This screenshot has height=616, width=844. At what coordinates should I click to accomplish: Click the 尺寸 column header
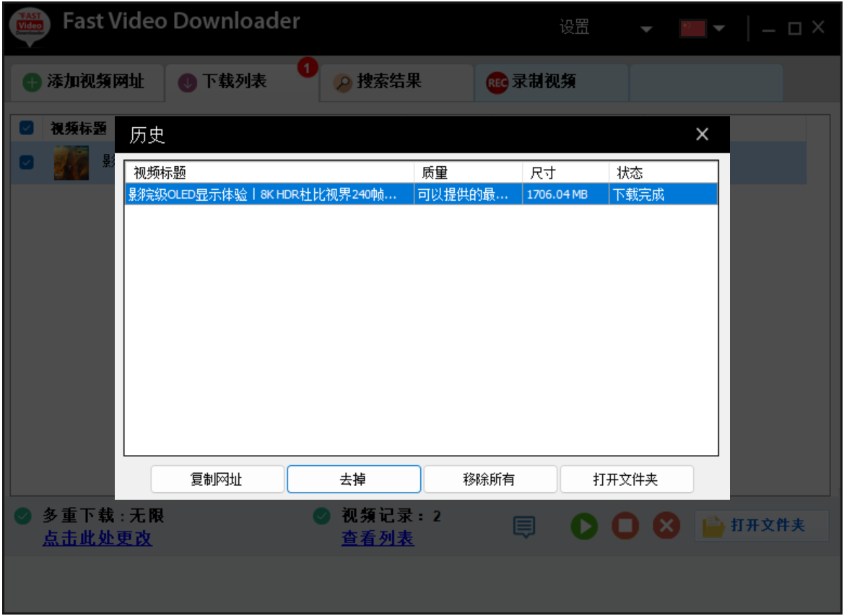tap(566, 173)
